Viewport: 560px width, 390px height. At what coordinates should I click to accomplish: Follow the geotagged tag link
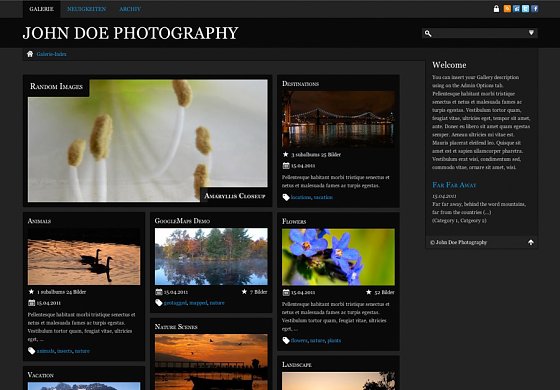(175, 303)
